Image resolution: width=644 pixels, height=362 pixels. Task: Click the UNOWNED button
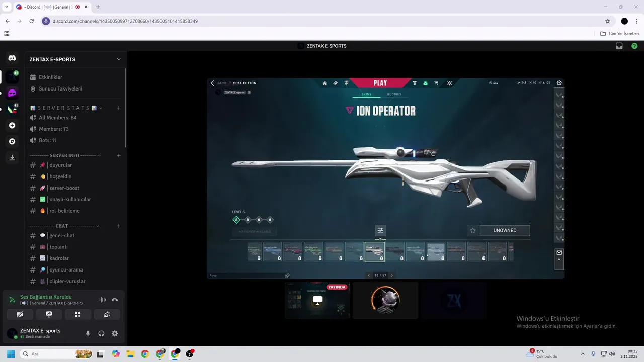(x=505, y=230)
